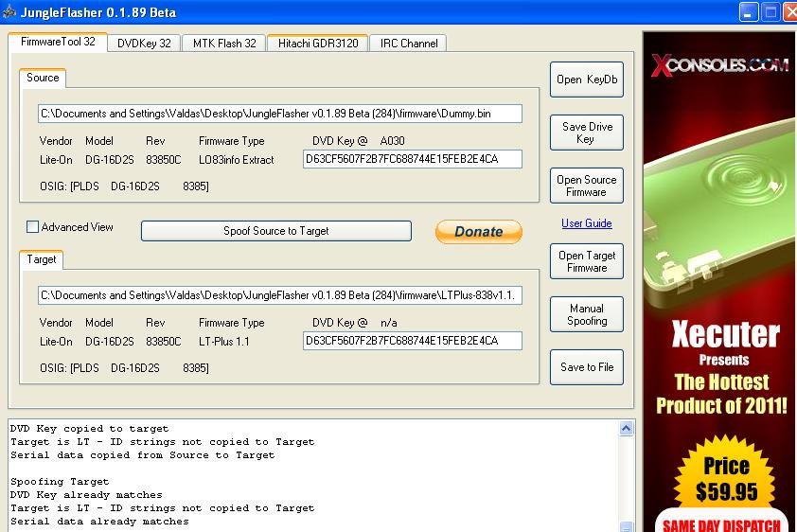Click the Xecuter advertisement banner
Viewport: 797px width, 532px height.
click(x=718, y=282)
